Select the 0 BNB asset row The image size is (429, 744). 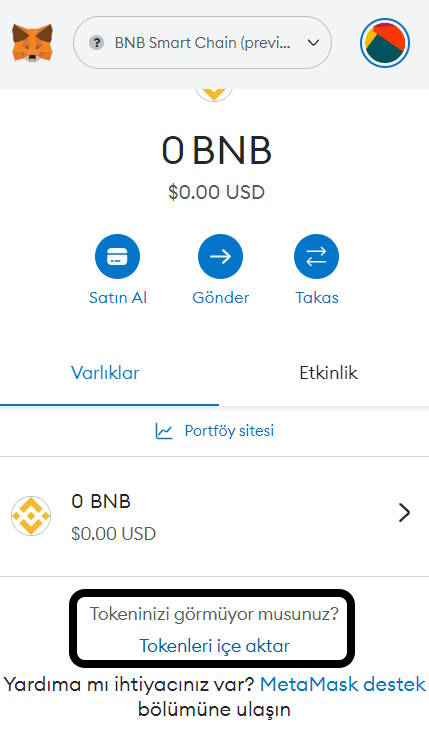pyautogui.click(x=214, y=517)
